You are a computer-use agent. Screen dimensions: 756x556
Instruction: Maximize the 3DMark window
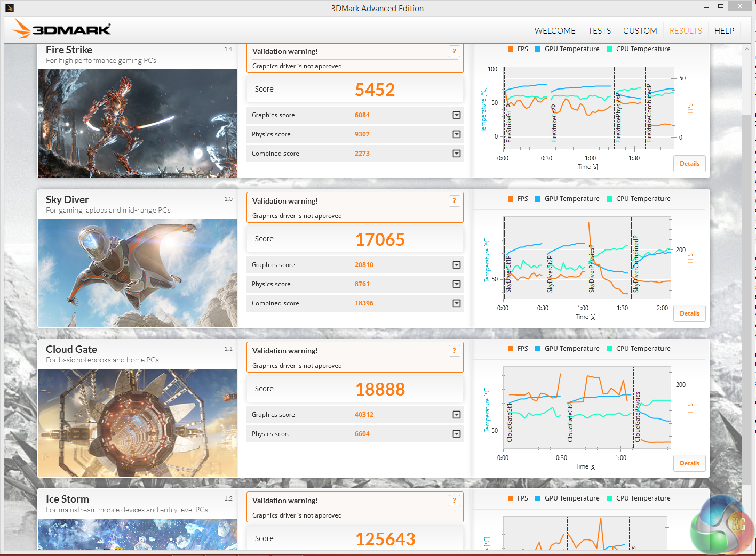coord(721,6)
